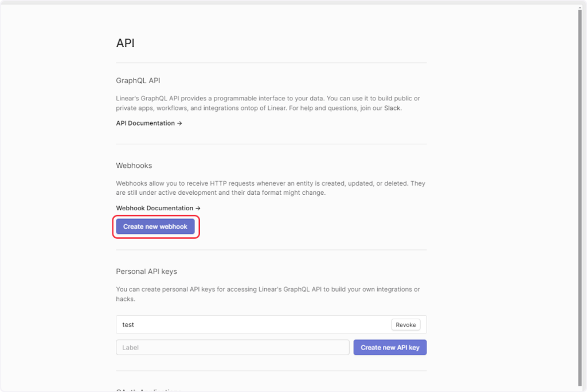
Task: Click the GraphQL API section heading
Action: click(138, 80)
